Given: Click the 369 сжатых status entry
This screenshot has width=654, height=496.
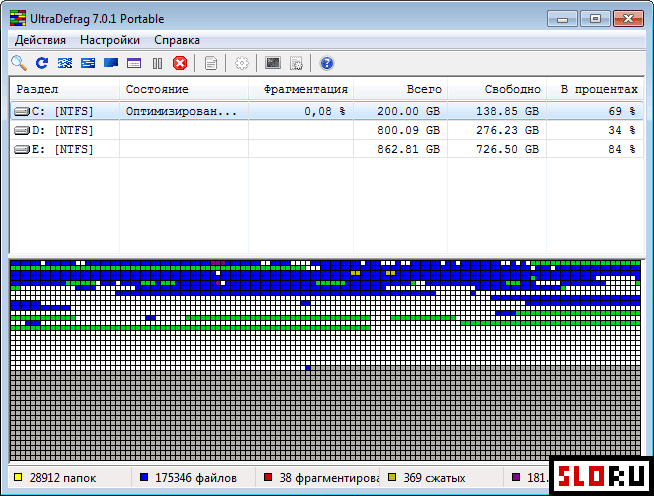Looking at the screenshot, I should click(434, 478).
